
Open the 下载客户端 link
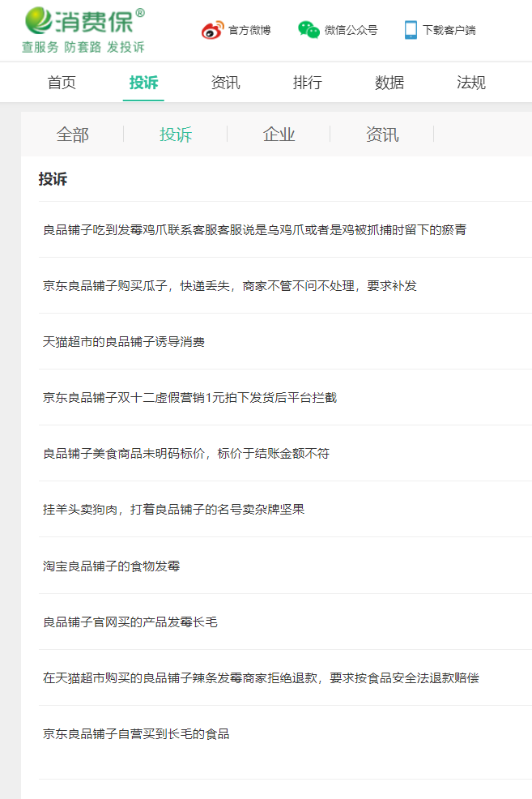pos(449,31)
